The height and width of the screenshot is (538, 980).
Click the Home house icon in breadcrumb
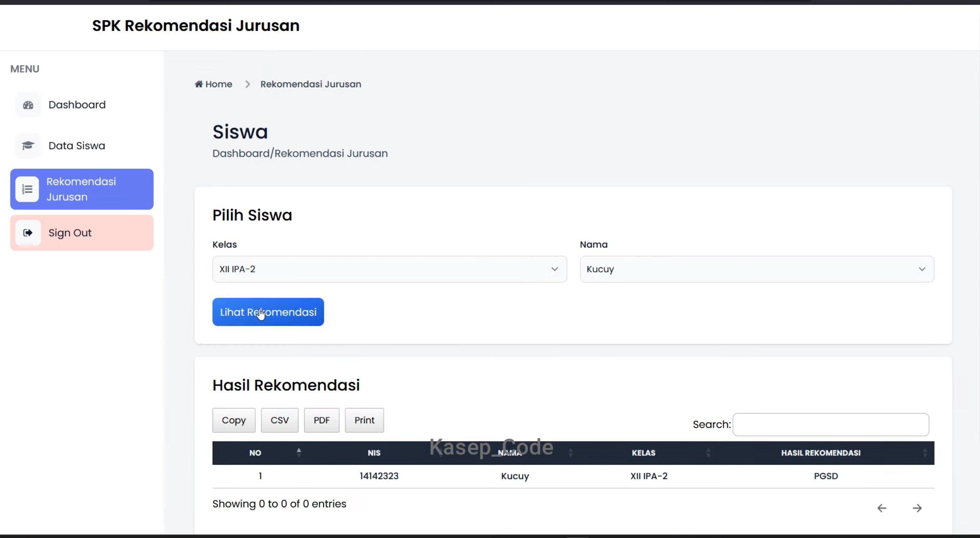(x=198, y=84)
